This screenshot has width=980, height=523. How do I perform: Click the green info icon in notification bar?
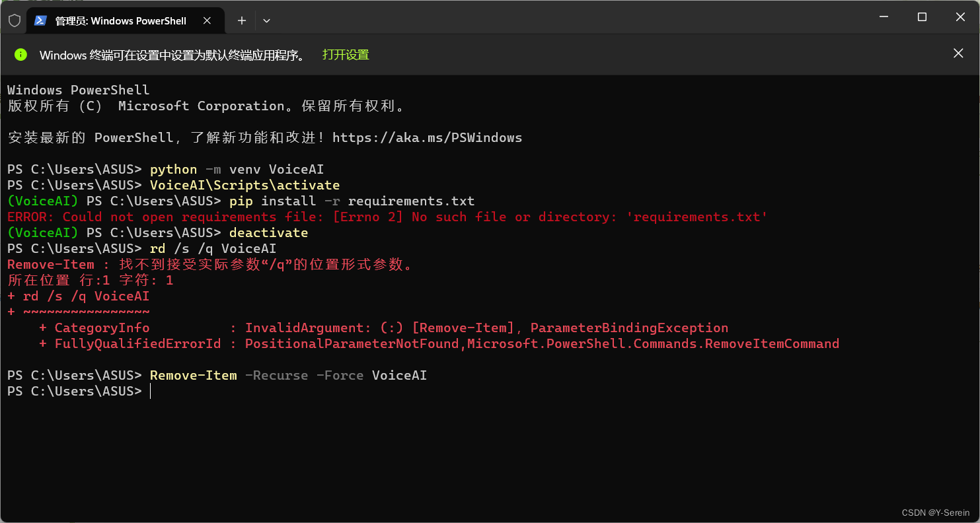(21, 55)
